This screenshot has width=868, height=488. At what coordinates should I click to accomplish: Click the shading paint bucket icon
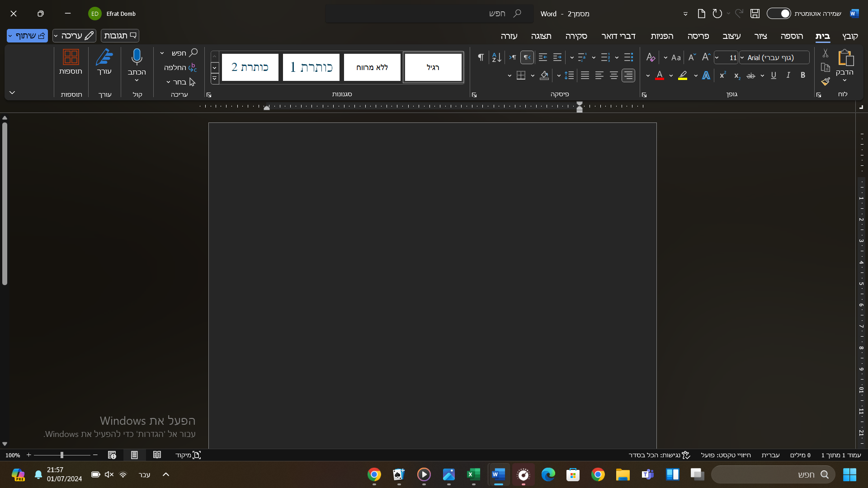[544, 75]
